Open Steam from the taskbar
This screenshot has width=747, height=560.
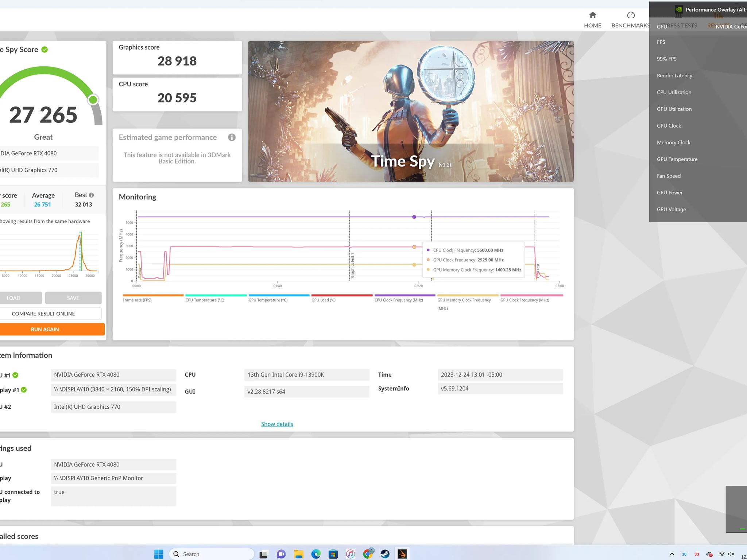pos(385,554)
